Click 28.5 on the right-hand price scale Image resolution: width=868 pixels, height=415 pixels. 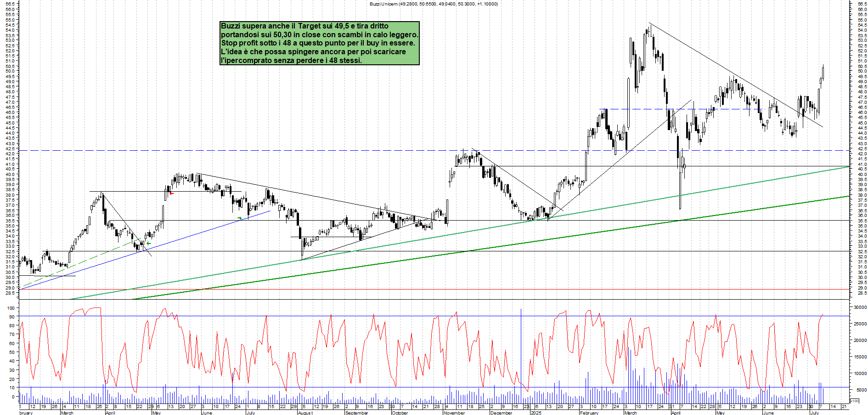(862, 293)
